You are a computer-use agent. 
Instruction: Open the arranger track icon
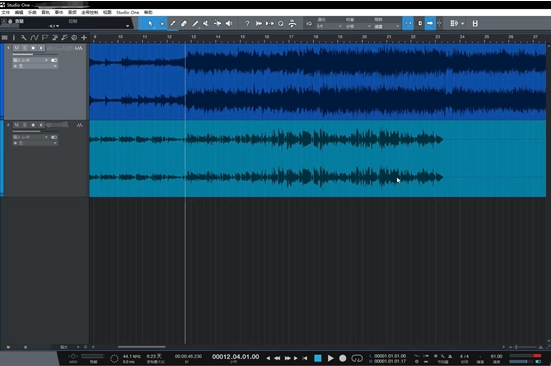click(x=55, y=38)
